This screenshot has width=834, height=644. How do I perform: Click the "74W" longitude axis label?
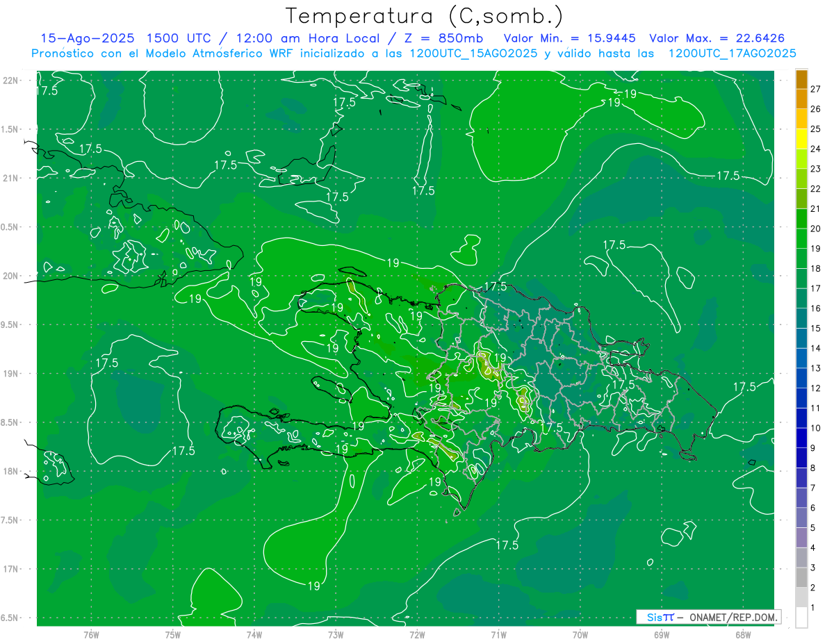254,634
